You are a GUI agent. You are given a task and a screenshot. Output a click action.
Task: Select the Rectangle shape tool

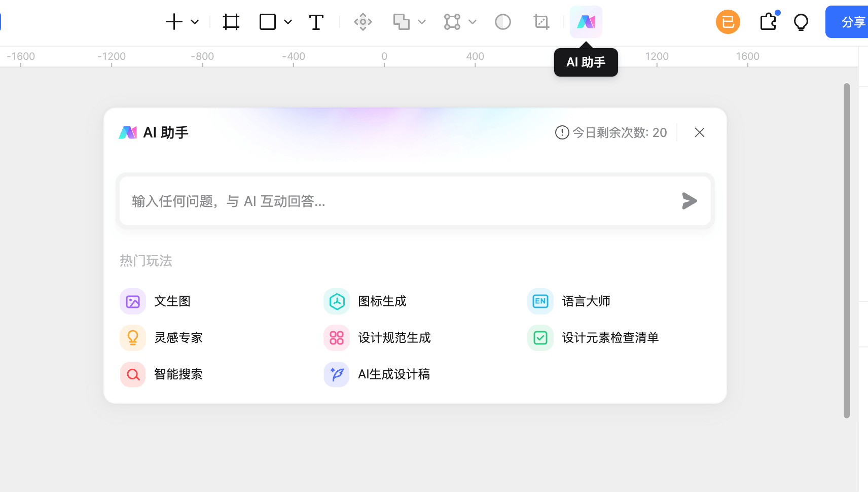click(267, 22)
